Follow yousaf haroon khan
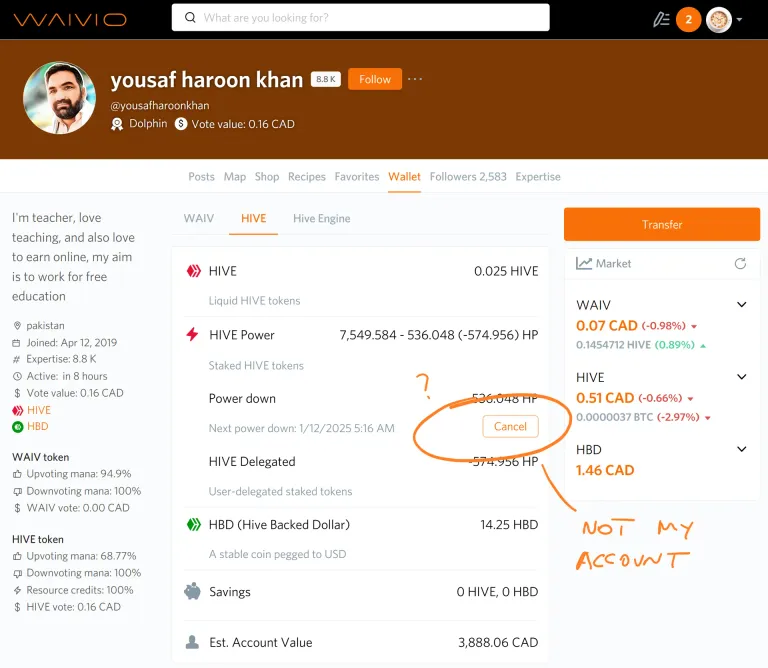Image resolution: width=768 pixels, height=668 pixels. pos(375,79)
